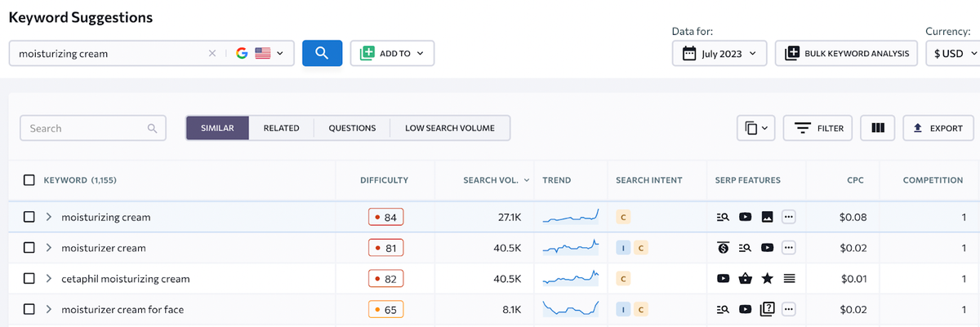The image size is (980, 327).
Task: Click the FILTER button
Action: pyautogui.click(x=818, y=128)
